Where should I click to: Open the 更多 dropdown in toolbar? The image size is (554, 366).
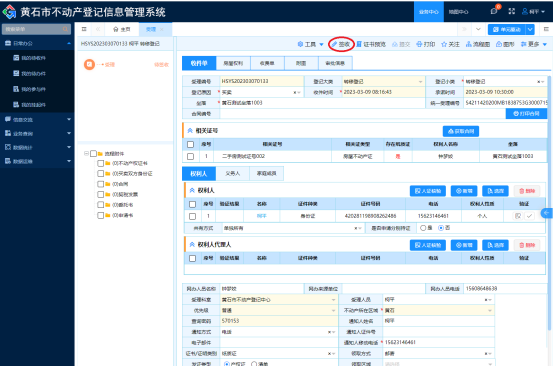pyautogui.click(x=534, y=44)
